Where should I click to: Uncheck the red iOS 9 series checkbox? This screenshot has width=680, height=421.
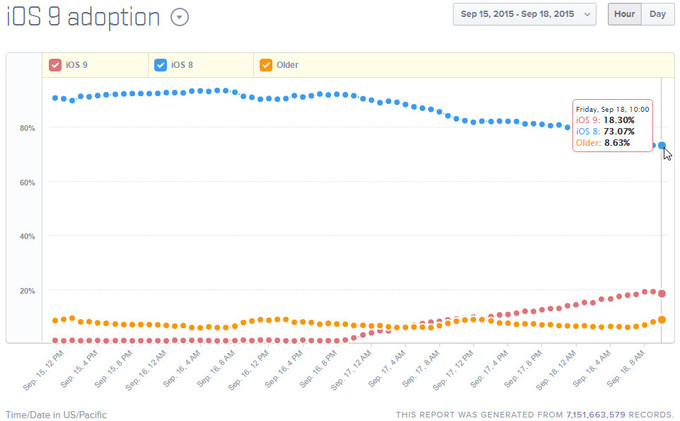(55, 65)
